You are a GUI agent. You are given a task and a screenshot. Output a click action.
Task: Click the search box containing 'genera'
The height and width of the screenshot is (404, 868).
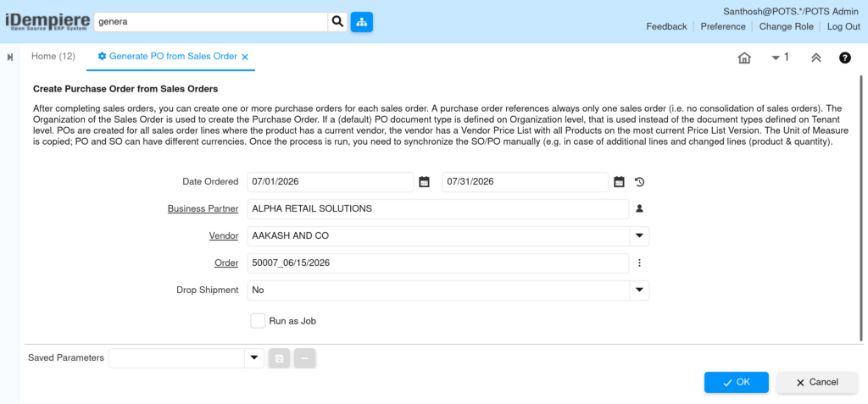(211, 22)
